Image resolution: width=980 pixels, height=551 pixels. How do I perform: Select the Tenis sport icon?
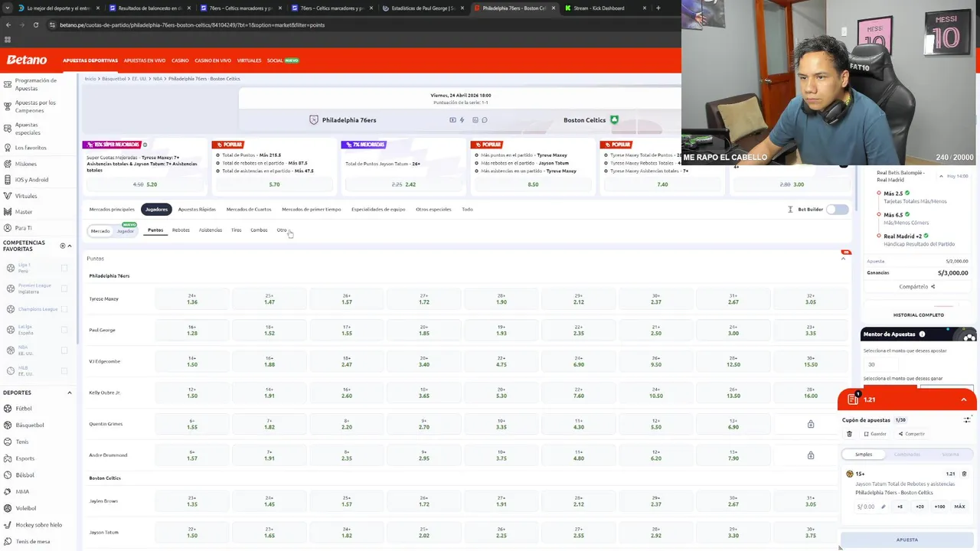point(7,442)
